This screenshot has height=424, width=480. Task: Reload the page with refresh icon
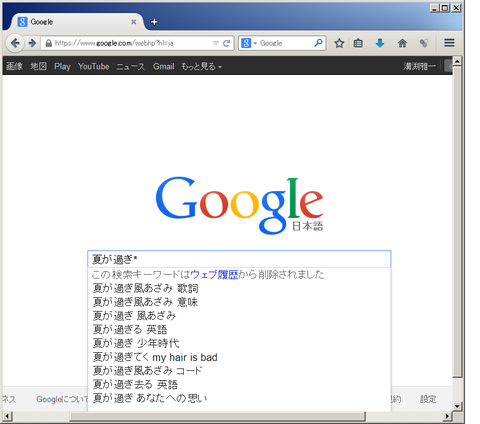coord(227,43)
